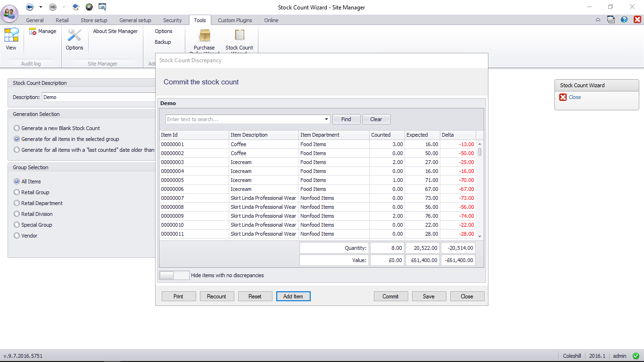This screenshot has width=644, height=362.
Task: Open dropdown arrow next to back button
Action: [x=41, y=7]
